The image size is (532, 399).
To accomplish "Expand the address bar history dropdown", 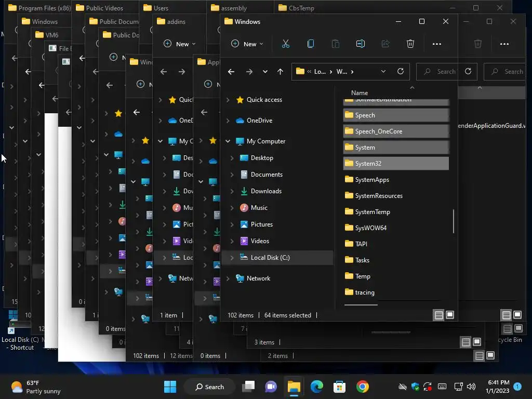I will (383, 71).
